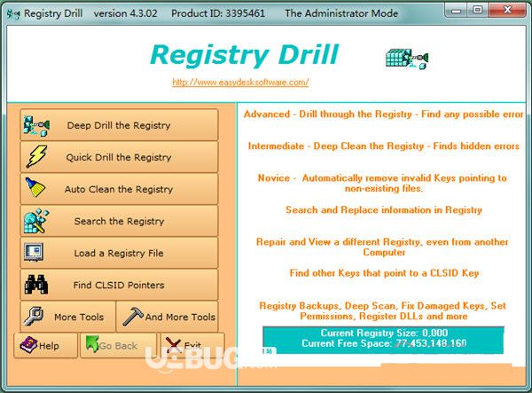
Task: Click the Registry Drill logo icon in header
Action: pos(407,59)
